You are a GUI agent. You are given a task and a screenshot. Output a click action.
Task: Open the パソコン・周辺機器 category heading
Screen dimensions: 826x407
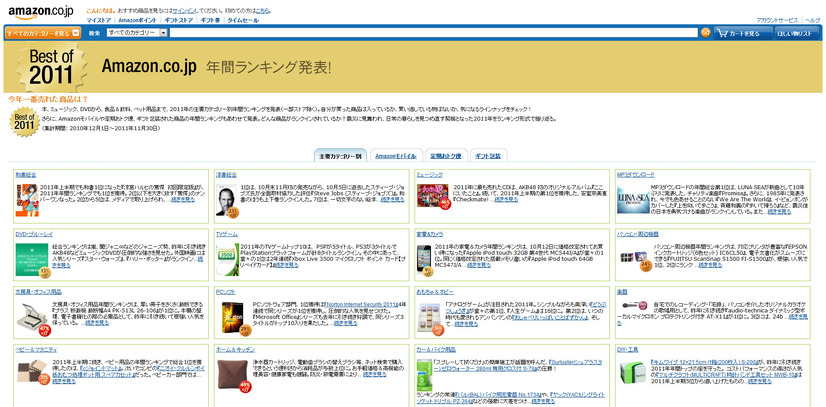[637, 233]
